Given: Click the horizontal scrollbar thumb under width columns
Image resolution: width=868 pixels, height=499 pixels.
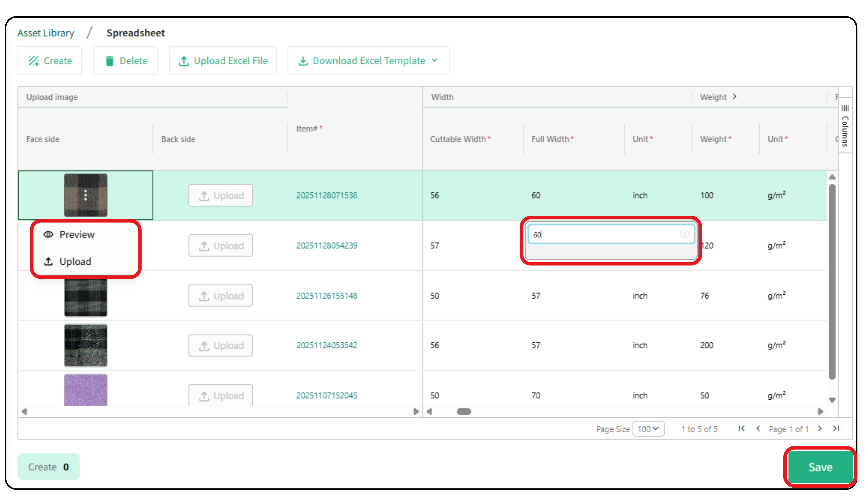Looking at the screenshot, I should click(x=464, y=411).
